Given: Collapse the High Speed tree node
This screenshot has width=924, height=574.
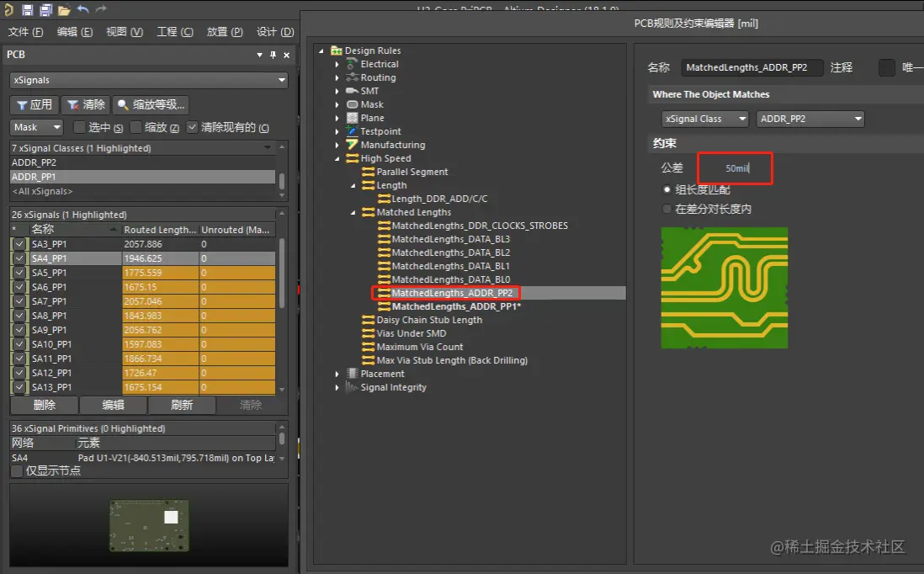Looking at the screenshot, I should click(x=337, y=158).
